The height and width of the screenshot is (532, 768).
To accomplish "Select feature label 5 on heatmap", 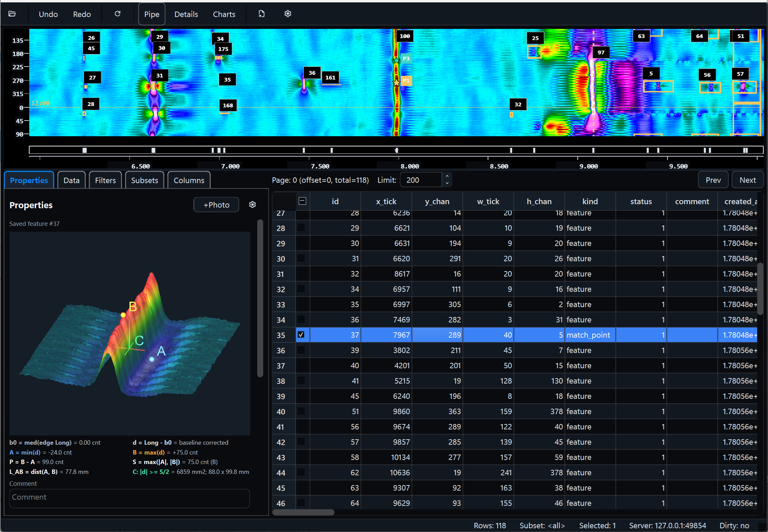I will tap(651, 73).
